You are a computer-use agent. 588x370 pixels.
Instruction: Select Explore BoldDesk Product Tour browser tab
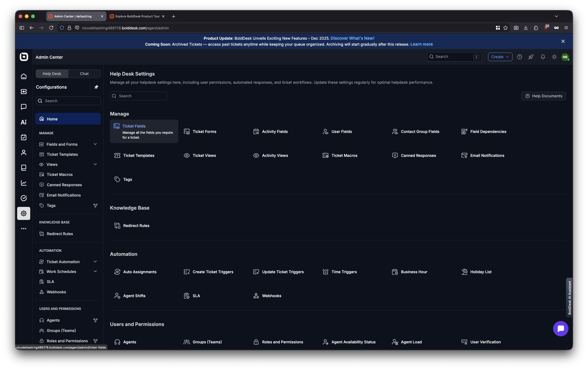point(137,16)
